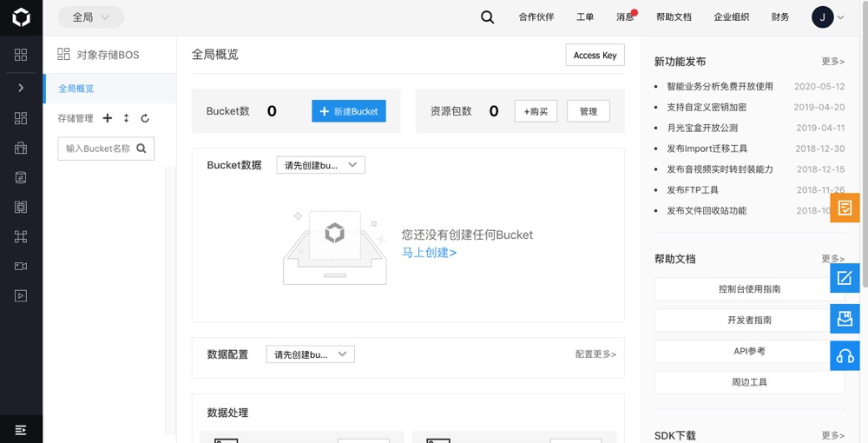Image resolution: width=868 pixels, height=443 pixels.
Task: Expand the dark sidebar arrow
Action: 21,88
